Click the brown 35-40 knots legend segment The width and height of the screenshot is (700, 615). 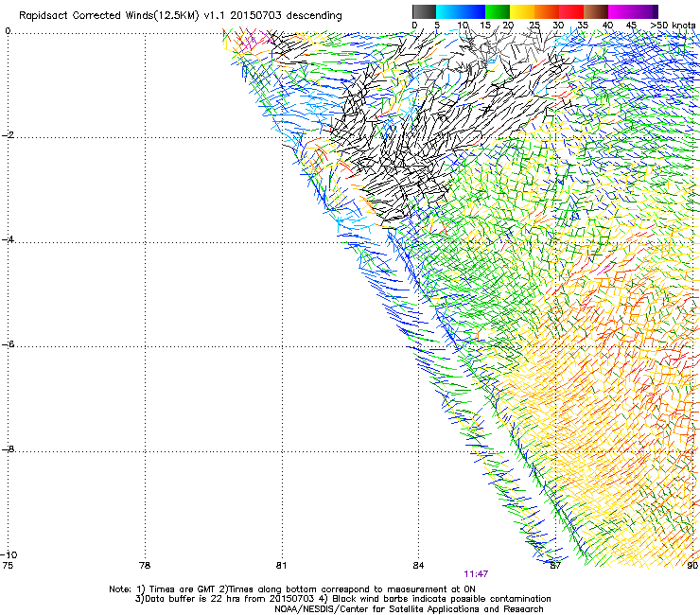point(596,11)
